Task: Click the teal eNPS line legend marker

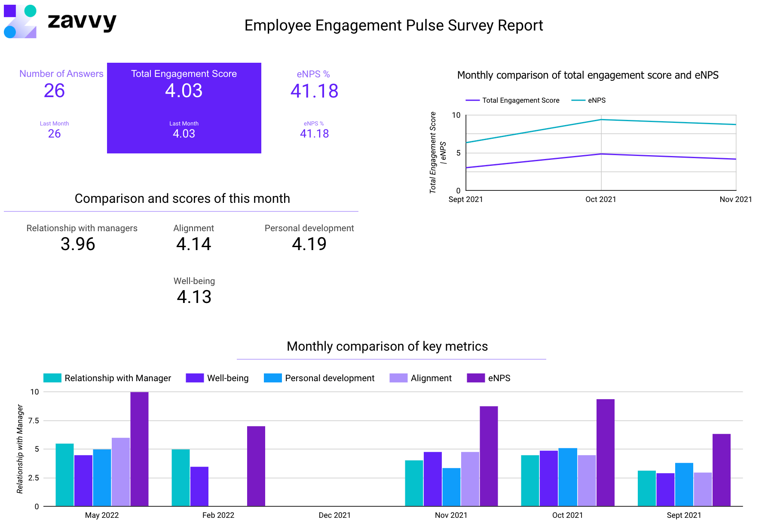Action: point(578,100)
